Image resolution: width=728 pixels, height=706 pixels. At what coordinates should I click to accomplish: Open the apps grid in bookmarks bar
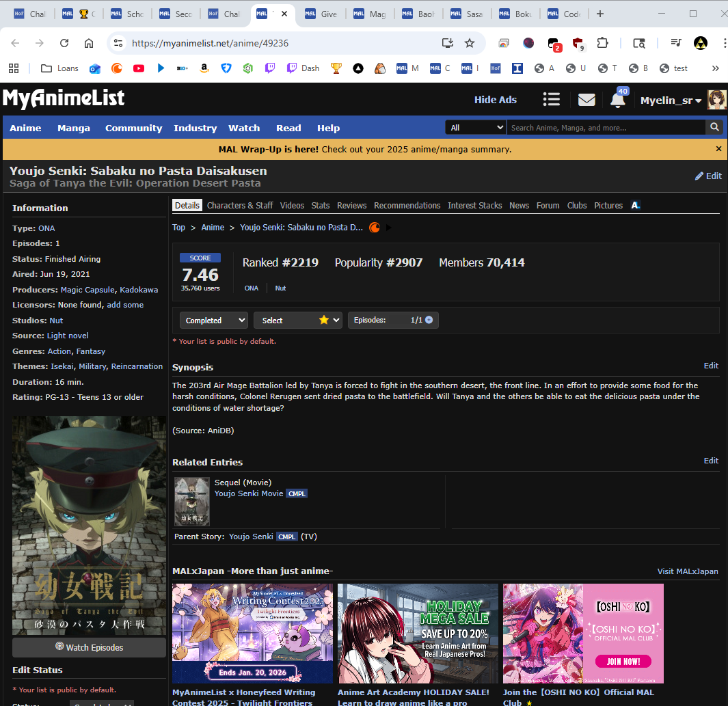[14, 68]
